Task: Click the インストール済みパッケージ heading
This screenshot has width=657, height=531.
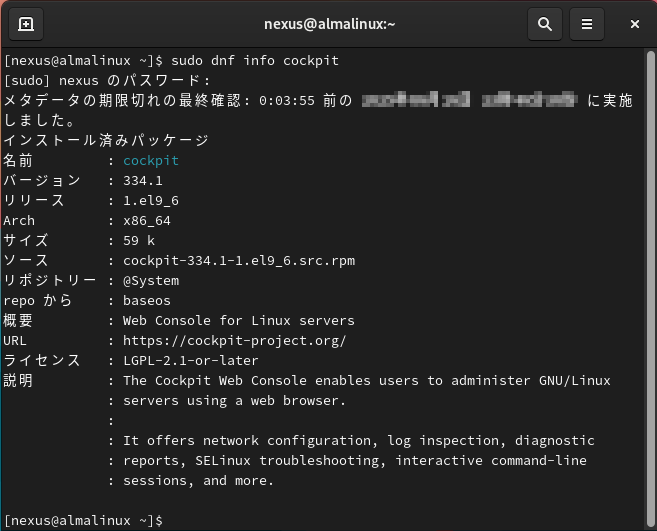Action: [x=105, y=141]
